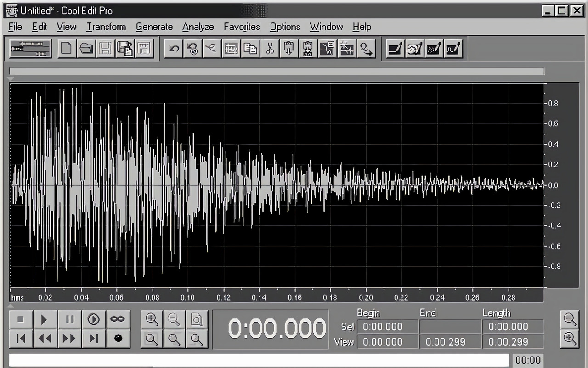
Task: Zoom in vertically using the right-side plus magnifier
Action: point(570,339)
